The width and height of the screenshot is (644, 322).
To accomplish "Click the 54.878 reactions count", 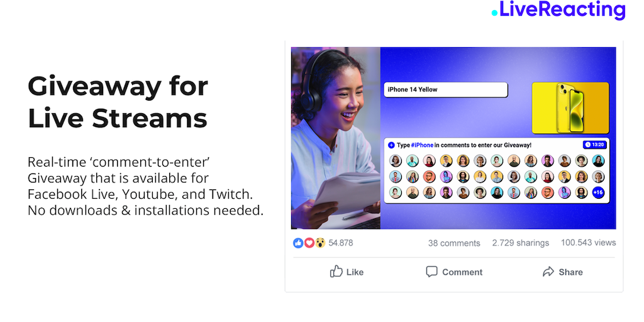I will tap(340, 243).
